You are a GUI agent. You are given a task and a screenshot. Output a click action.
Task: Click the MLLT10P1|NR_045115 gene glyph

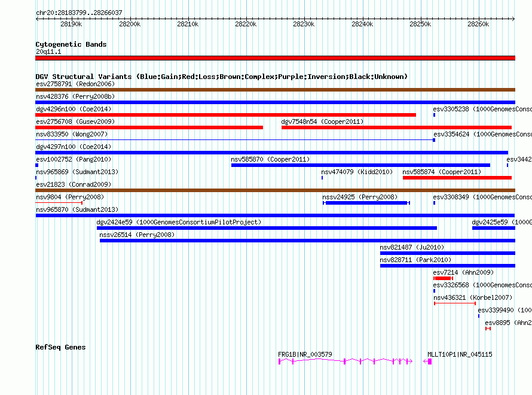pos(427,361)
